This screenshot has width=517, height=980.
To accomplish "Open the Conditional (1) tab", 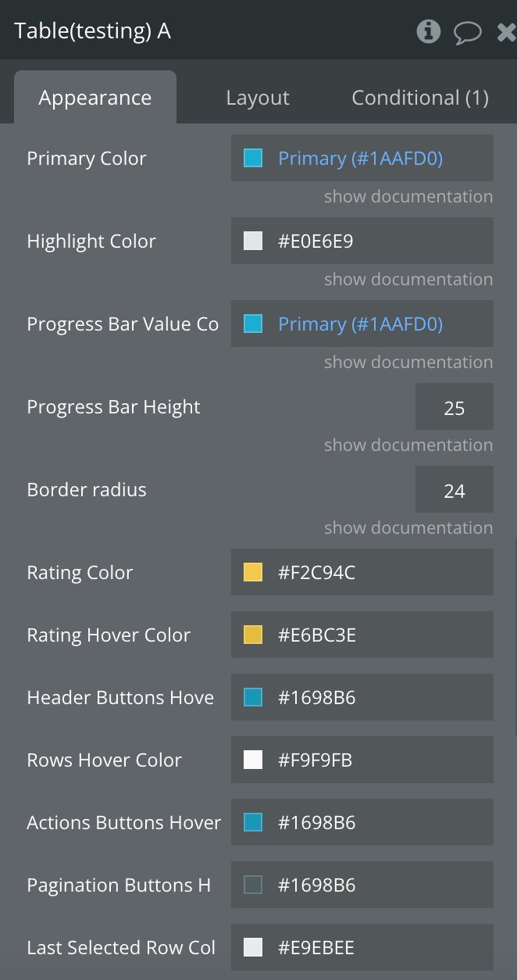I will tap(420, 98).
